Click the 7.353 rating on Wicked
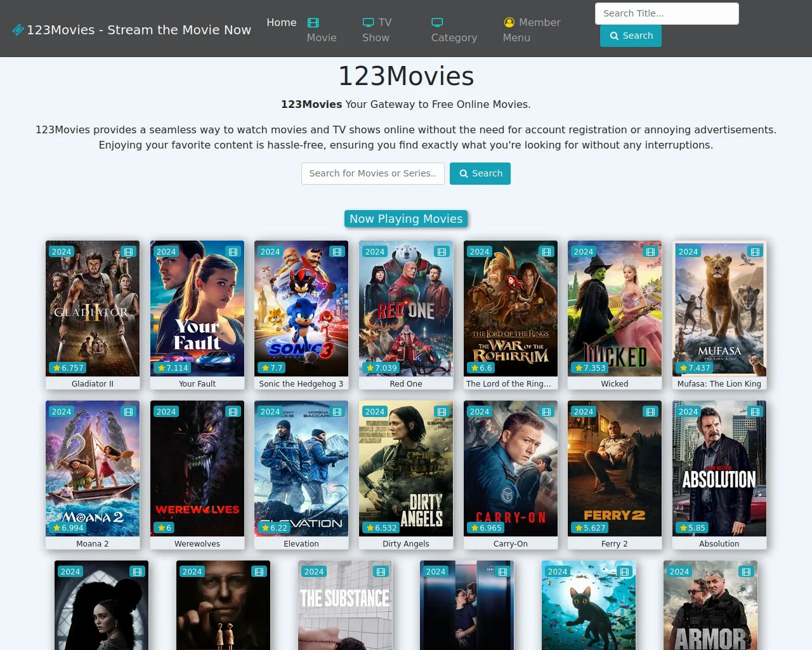Image resolution: width=812 pixels, height=650 pixels. (x=591, y=368)
